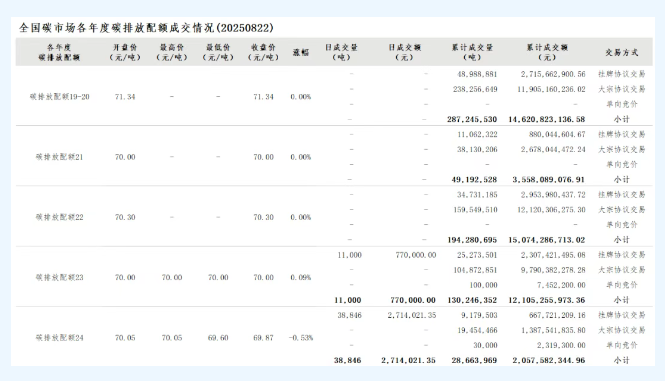
Task: Click cumulative volume 238,256,649
Action: point(475,89)
